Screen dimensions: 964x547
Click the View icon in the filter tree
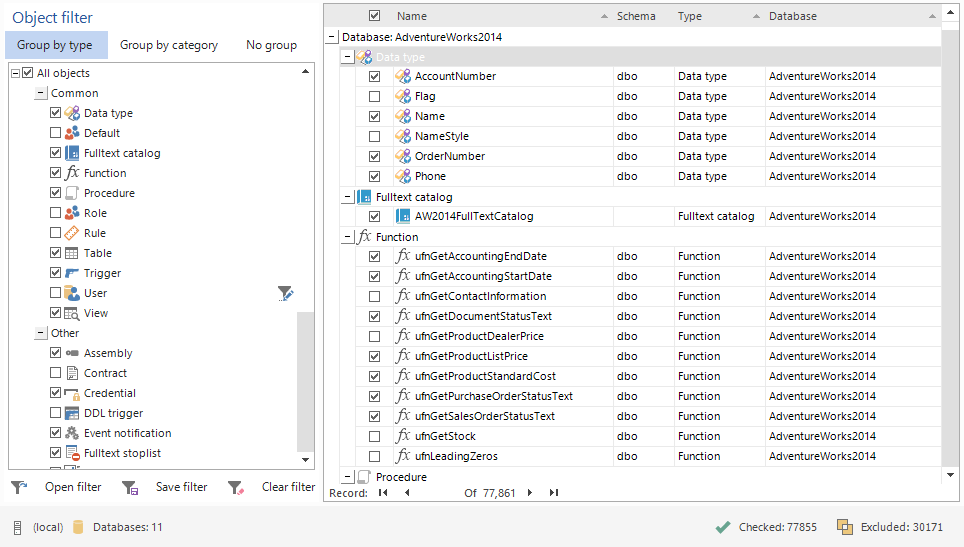pyautogui.click(x=72, y=313)
